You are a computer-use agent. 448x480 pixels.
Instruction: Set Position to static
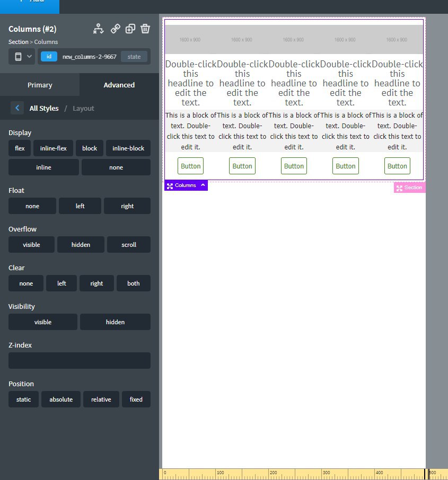[24, 399]
